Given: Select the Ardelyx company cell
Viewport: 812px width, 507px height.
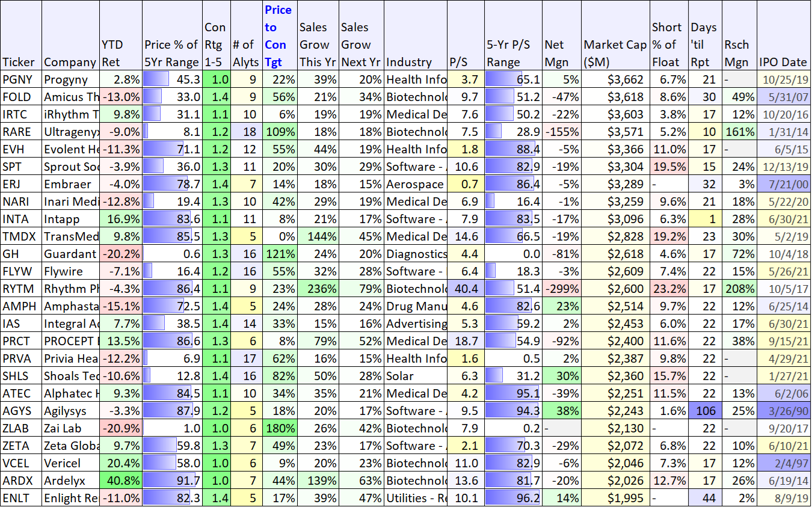Looking at the screenshot, I should click(x=71, y=481).
